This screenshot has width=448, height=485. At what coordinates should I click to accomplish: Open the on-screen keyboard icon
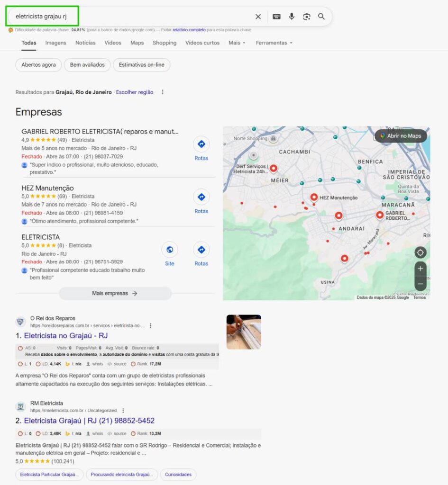[276, 17]
